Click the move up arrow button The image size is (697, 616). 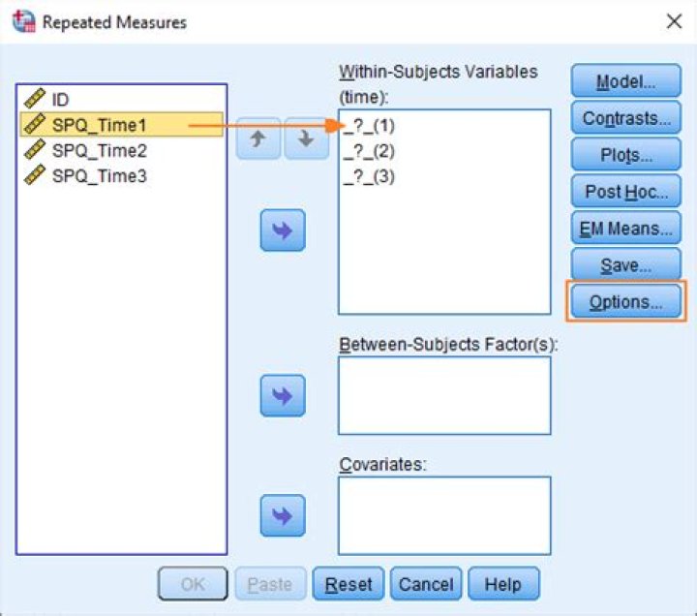(258, 139)
